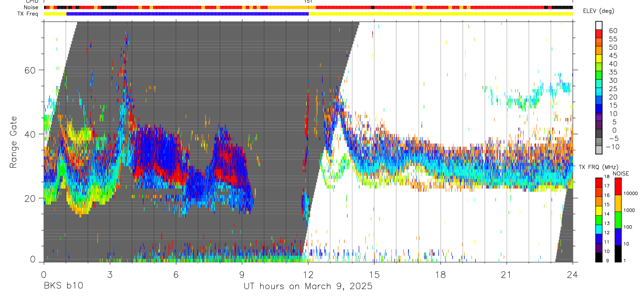Click the 'TX Freq' row label at top left
The height and width of the screenshot is (297, 644).
click(x=29, y=14)
